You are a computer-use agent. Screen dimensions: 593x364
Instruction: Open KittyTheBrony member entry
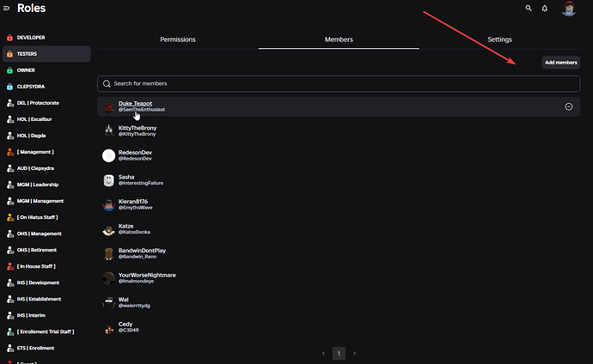[x=339, y=131]
